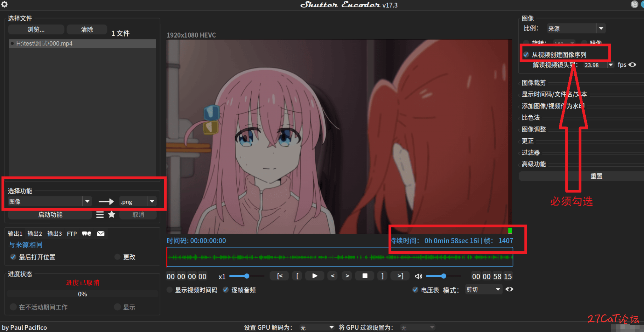
Task: Play the video preview
Action: pyautogui.click(x=315, y=276)
